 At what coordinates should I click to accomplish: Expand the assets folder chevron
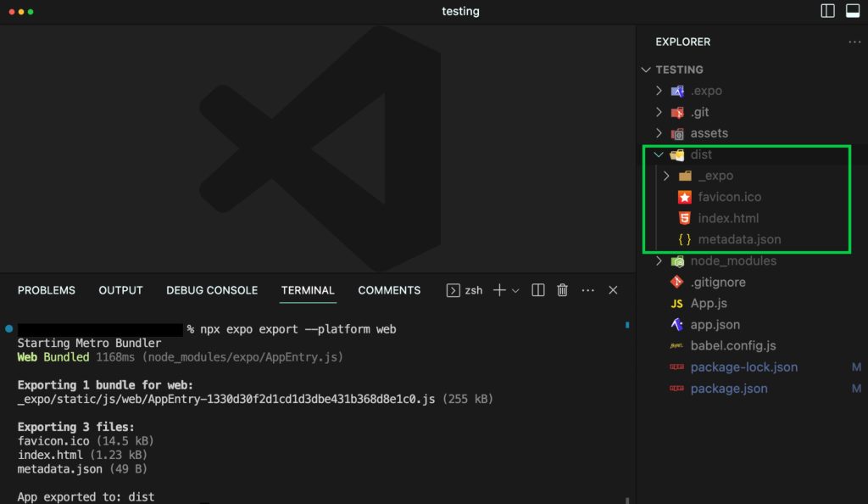click(x=659, y=133)
